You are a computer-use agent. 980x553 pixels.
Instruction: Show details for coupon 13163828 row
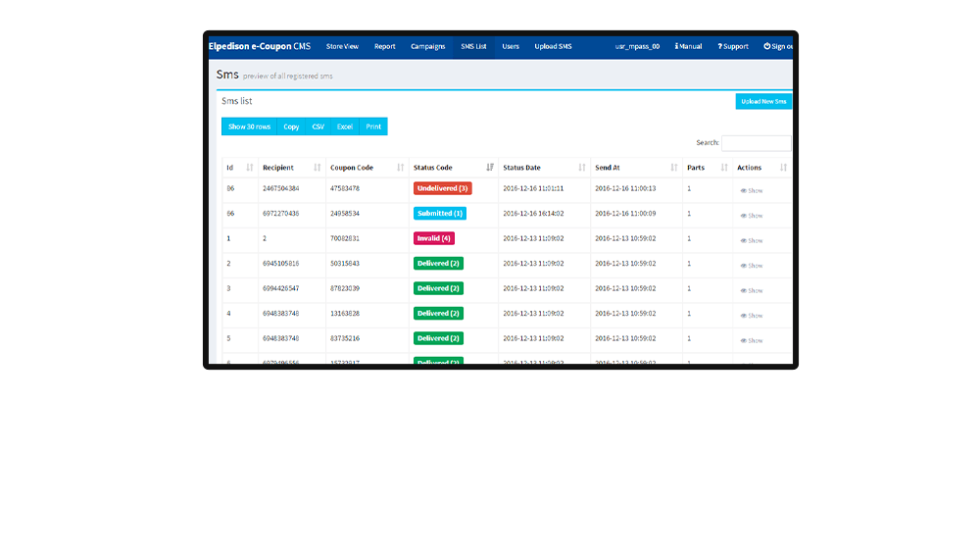click(752, 316)
